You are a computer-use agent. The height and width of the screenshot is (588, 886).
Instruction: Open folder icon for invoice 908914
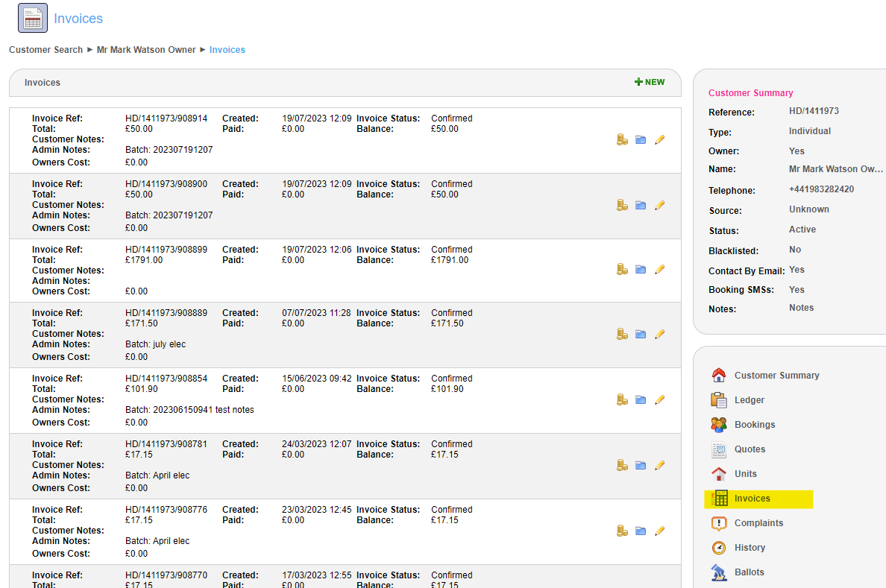(x=640, y=139)
